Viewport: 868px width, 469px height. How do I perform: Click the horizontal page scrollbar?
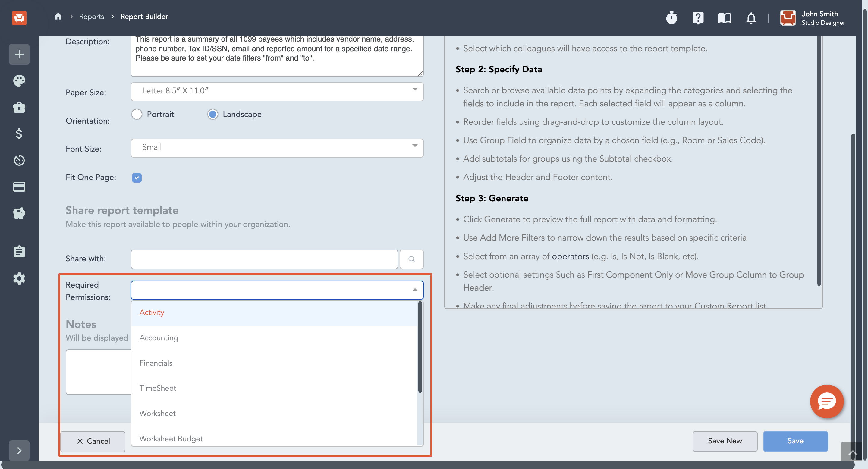(428, 465)
